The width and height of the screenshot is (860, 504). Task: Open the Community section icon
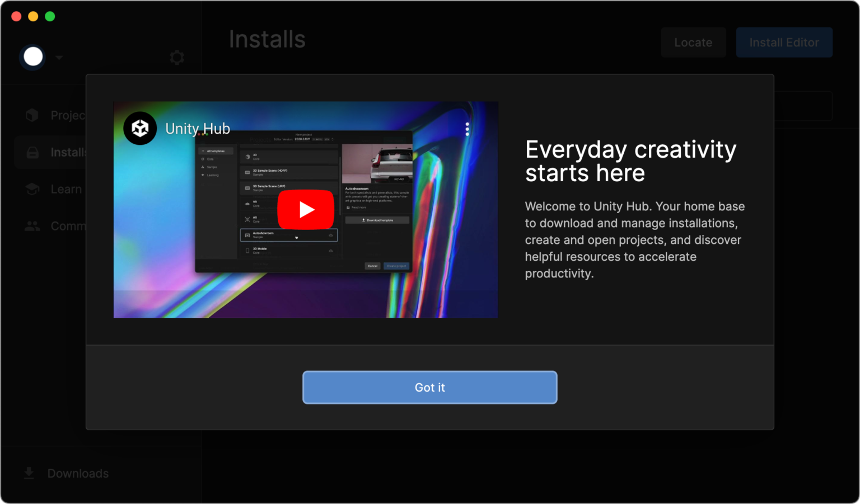[x=32, y=225]
